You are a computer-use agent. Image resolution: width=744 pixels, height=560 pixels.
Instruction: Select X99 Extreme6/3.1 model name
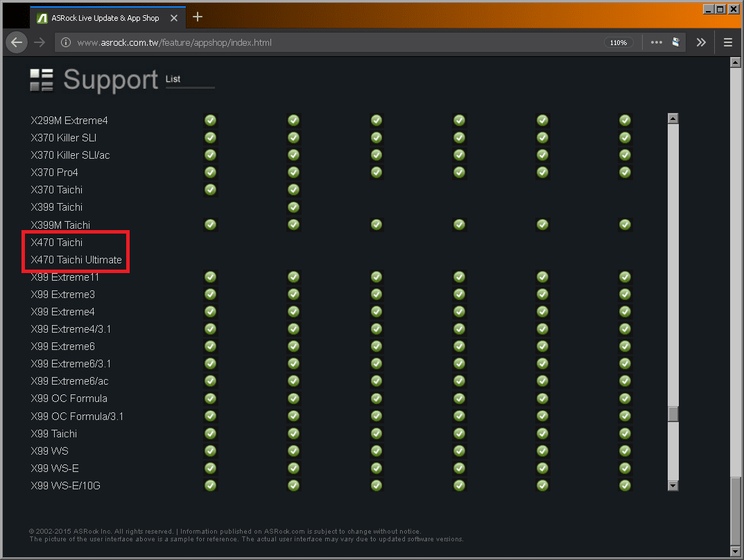(x=71, y=364)
